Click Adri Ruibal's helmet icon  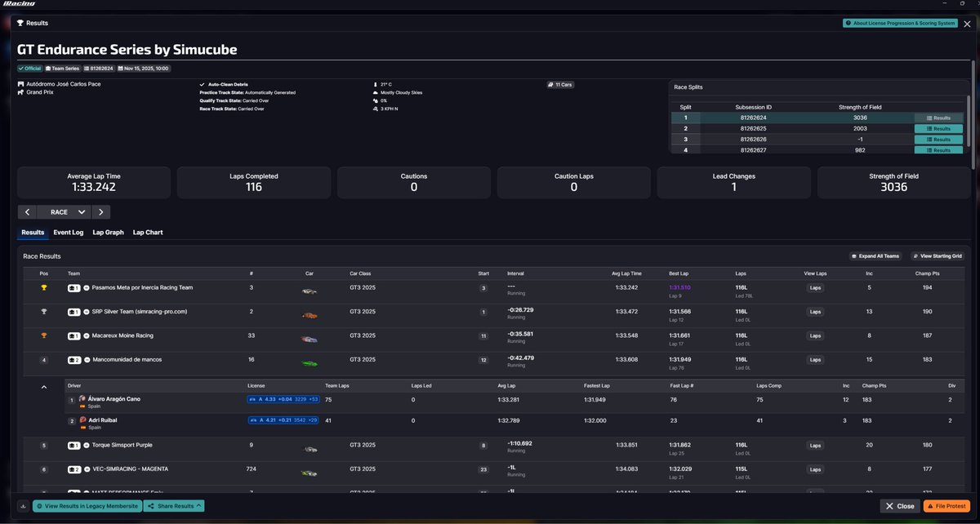pyautogui.click(x=82, y=420)
